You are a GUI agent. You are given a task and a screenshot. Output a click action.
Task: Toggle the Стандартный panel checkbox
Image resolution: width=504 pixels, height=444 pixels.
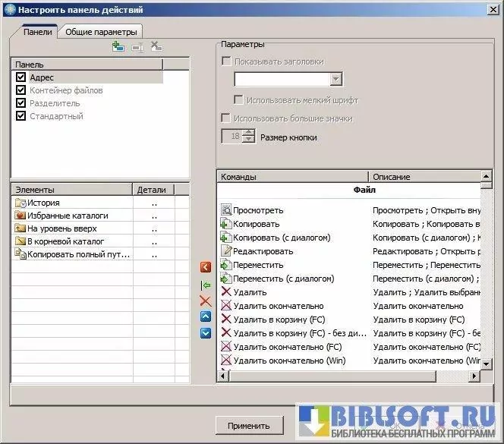coord(21,116)
